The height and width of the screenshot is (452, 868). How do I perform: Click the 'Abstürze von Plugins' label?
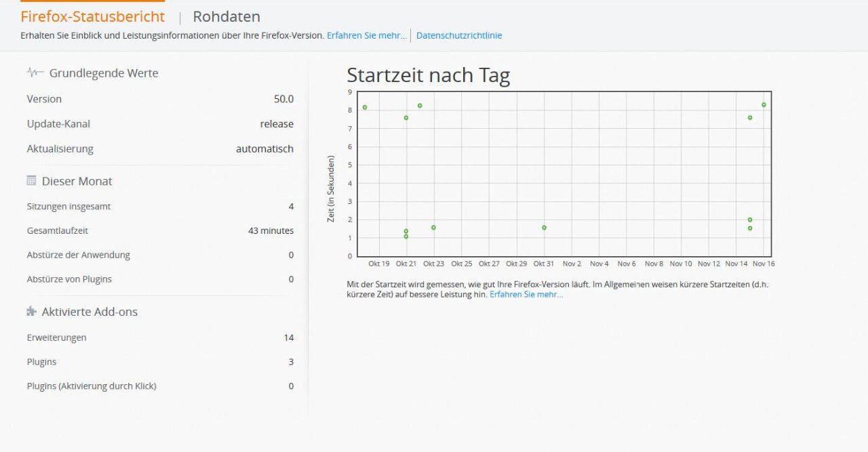(69, 279)
